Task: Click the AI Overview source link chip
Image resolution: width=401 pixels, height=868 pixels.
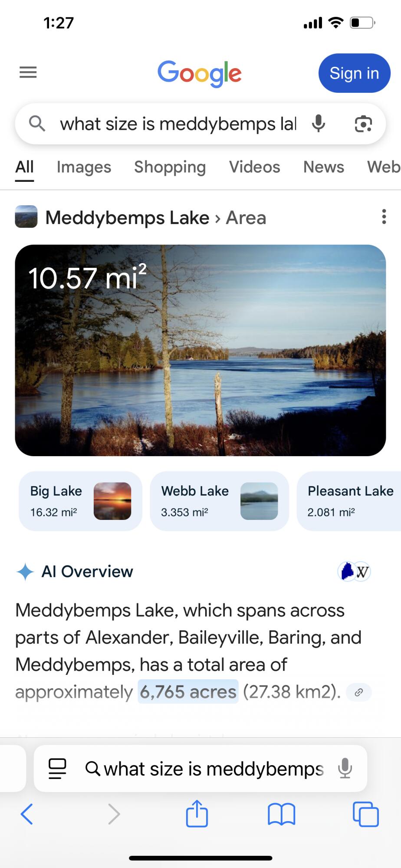Action: pos(358,692)
